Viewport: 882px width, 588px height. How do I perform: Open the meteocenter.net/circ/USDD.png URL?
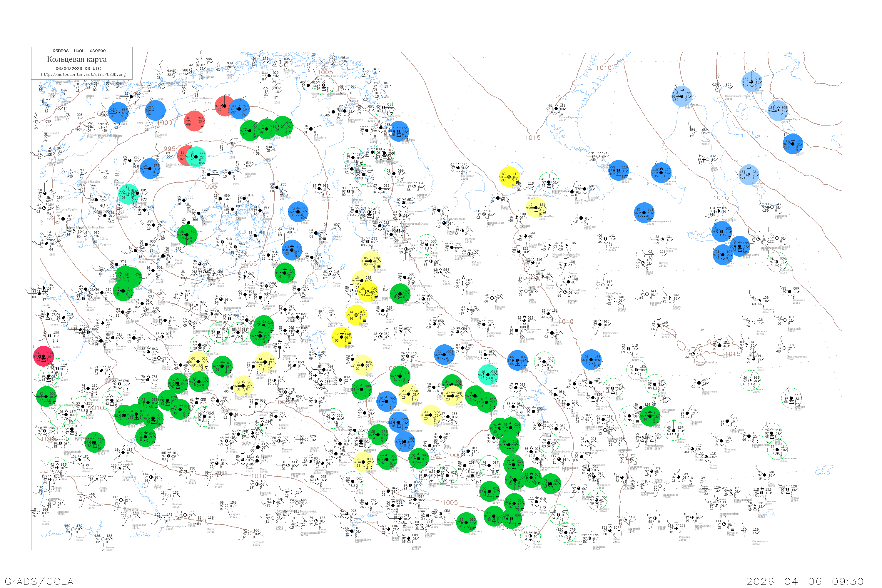click(83, 75)
